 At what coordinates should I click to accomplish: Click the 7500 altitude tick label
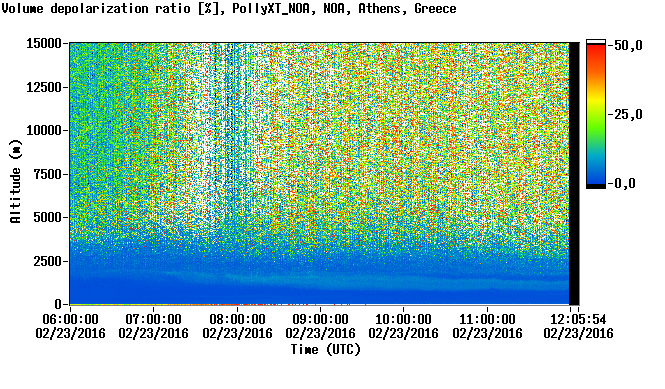pos(48,174)
